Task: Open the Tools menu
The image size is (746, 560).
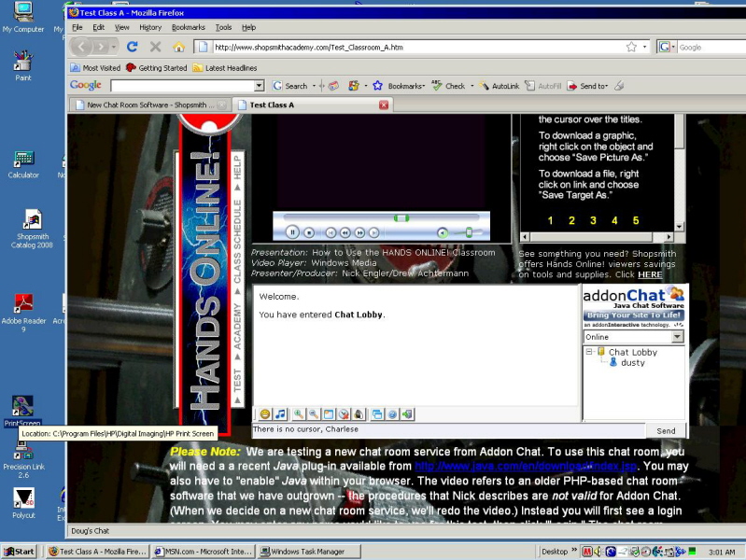Action: 223,27
